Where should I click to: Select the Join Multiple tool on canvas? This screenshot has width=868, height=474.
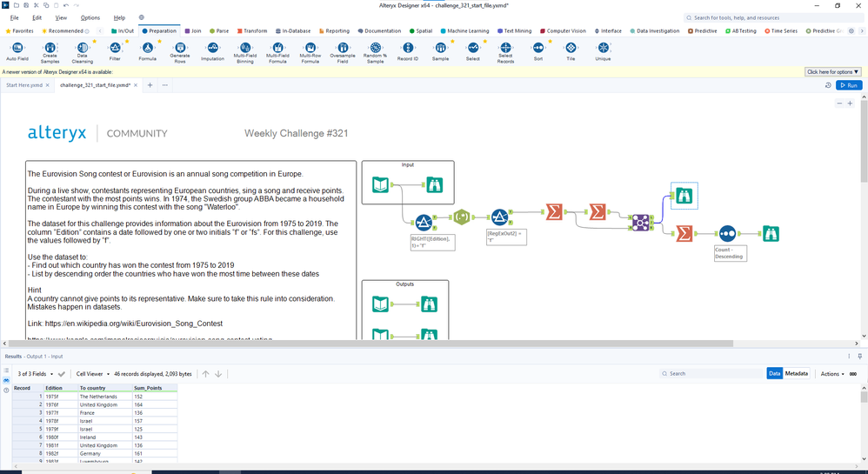(640, 223)
